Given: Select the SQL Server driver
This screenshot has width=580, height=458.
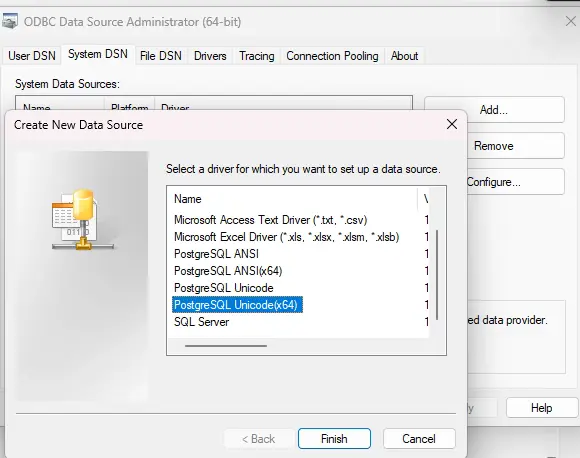Looking at the screenshot, I should click(x=202, y=322).
